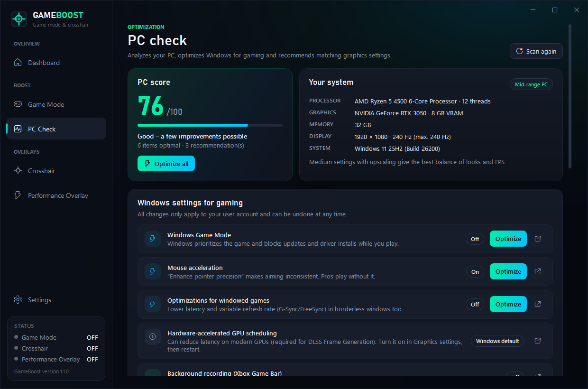Click the Settings gear icon
The height and width of the screenshot is (389, 588).
click(x=18, y=300)
